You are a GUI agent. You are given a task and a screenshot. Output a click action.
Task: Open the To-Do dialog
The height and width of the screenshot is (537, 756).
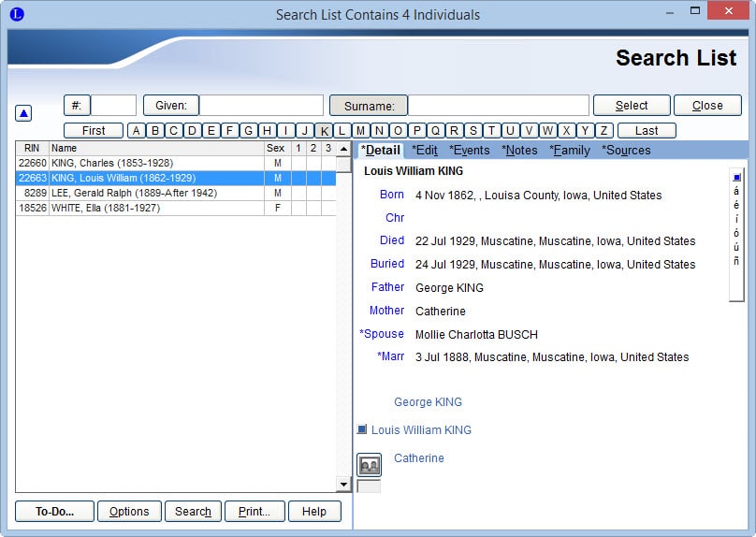click(x=54, y=512)
